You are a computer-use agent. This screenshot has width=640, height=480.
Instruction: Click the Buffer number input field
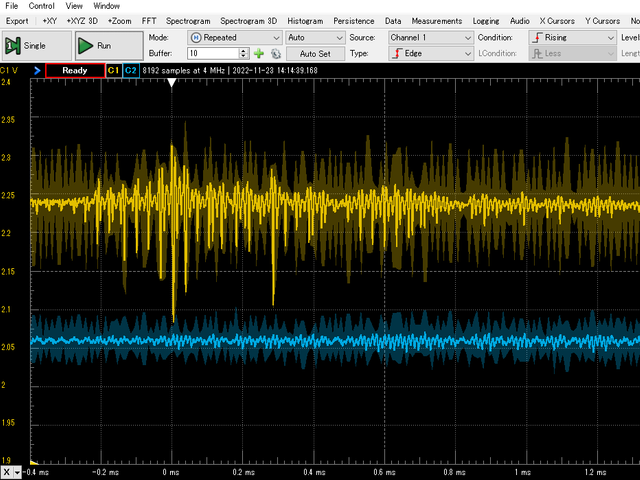tap(213, 53)
